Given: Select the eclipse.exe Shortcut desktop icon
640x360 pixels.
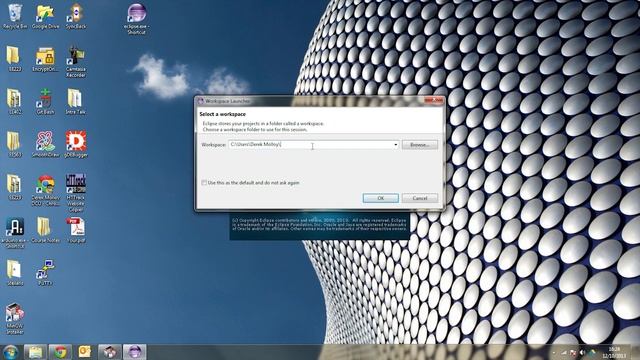Looking at the screenshot, I should 136,19.
